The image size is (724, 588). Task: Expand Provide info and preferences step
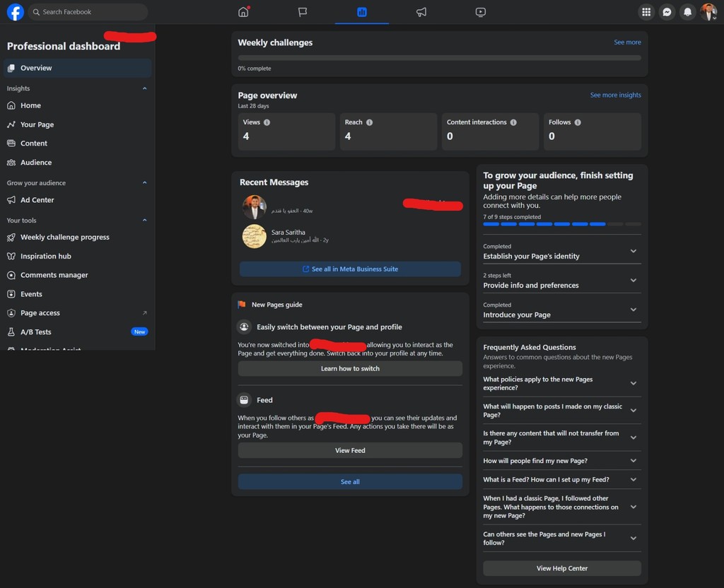(x=633, y=281)
